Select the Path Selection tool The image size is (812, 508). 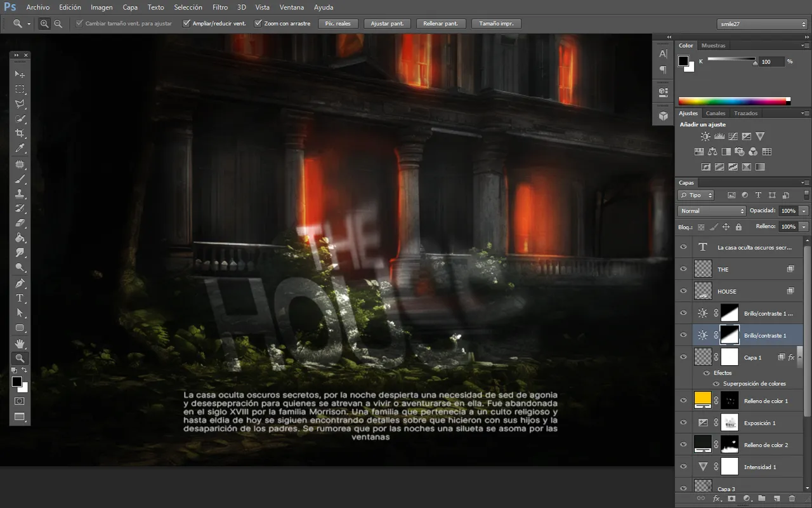coord(20,313)
